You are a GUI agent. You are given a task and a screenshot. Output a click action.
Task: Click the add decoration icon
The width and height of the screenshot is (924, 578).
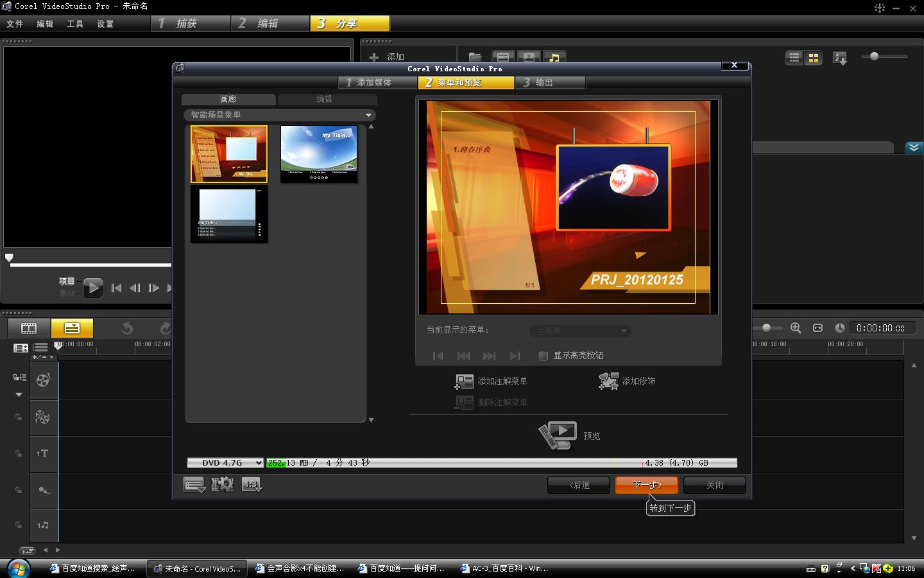pyautogui.click(x=608, y=381)
